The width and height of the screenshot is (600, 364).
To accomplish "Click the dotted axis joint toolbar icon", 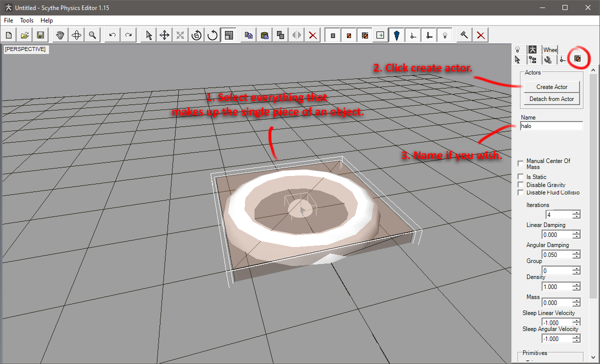I will click(x=412, y=35).
